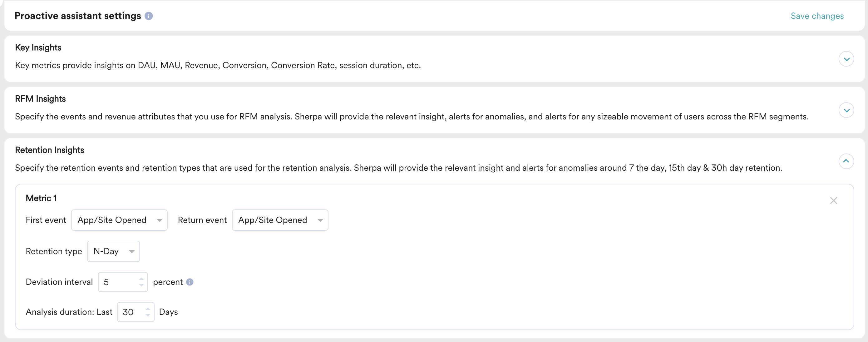The width and height of the screenshot is (868, 342).
Task: Click the Key Insights heading
Action: click(x=38, y=48)
